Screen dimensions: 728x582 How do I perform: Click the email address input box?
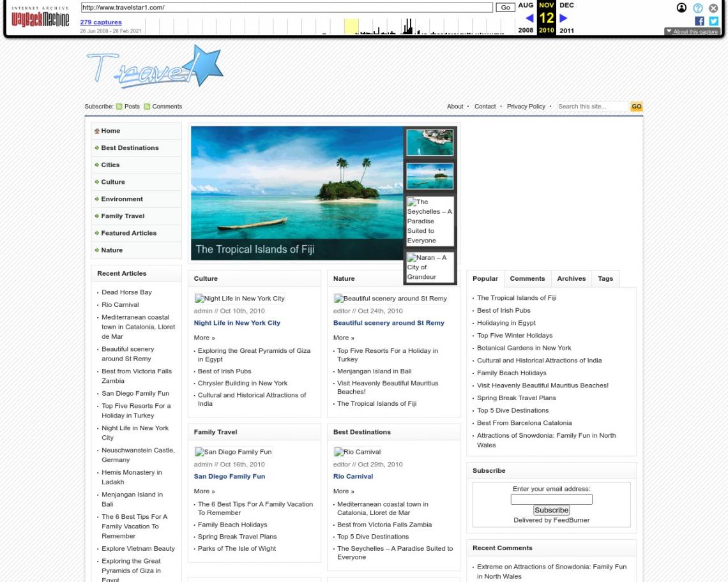tap(551, 500)
